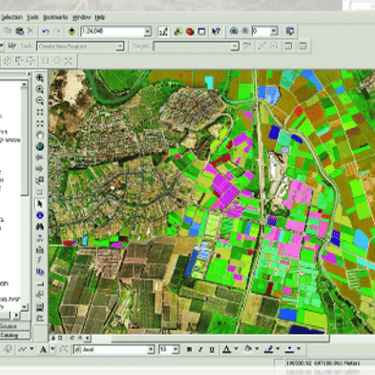Open the map scale dropdown

point(147,32)
